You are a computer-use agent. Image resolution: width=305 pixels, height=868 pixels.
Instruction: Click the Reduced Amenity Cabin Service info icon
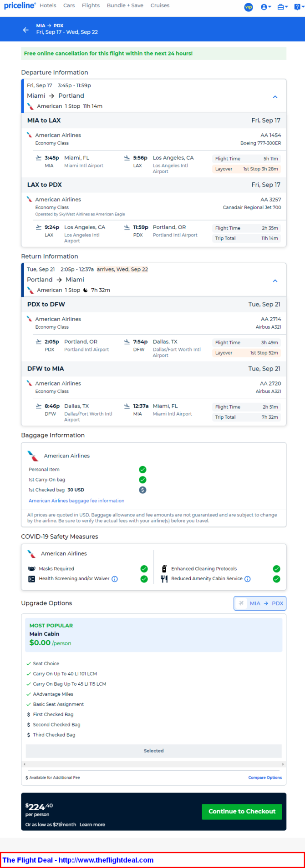click(x=248, y=579)
